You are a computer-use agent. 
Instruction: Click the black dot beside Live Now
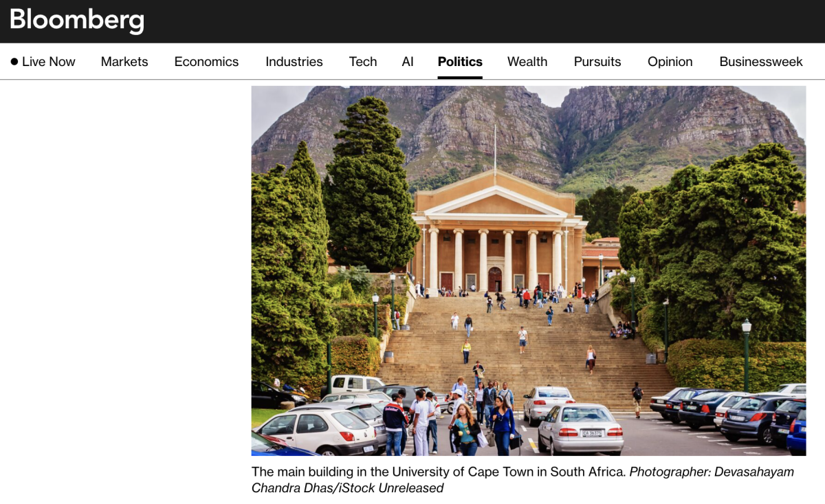[14, 62]
